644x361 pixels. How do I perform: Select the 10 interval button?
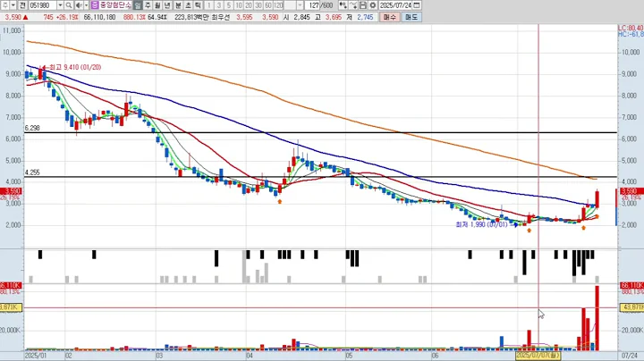[x=238, y=5]
